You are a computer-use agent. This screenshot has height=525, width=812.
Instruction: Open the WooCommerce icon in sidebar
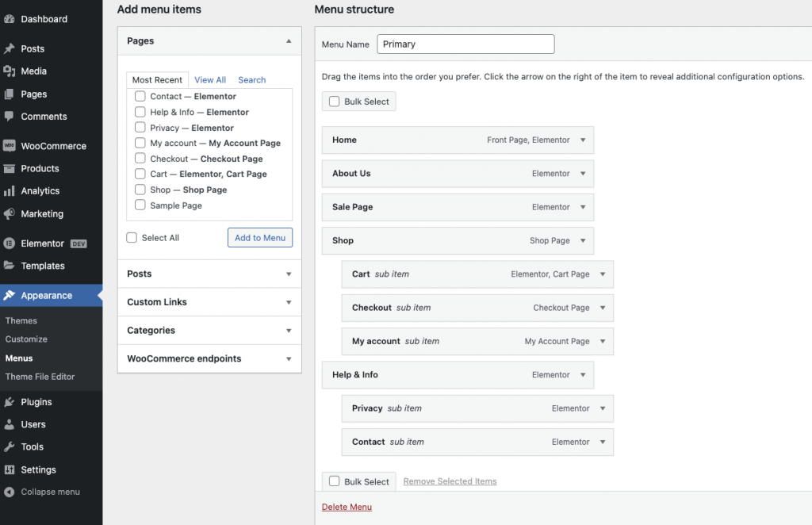[x=10, y=146]
